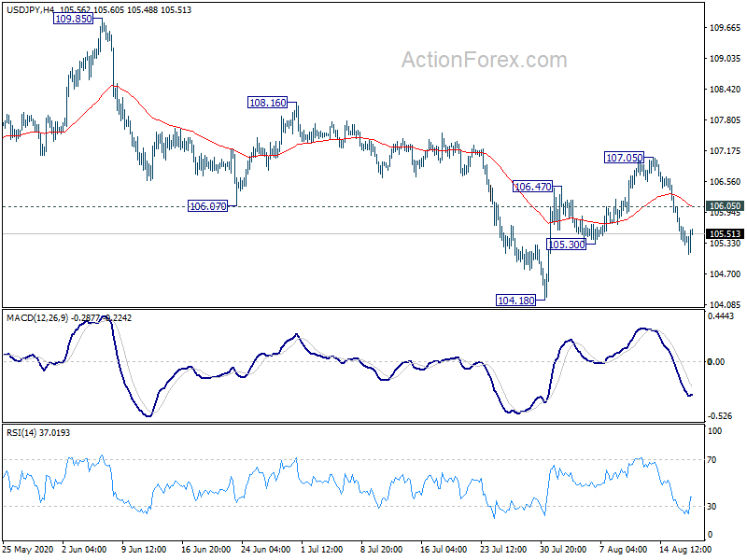Click the 25 May 2020 date label
Image resolution: width=747 pixels, height=560 pixels.
[27, 549]
